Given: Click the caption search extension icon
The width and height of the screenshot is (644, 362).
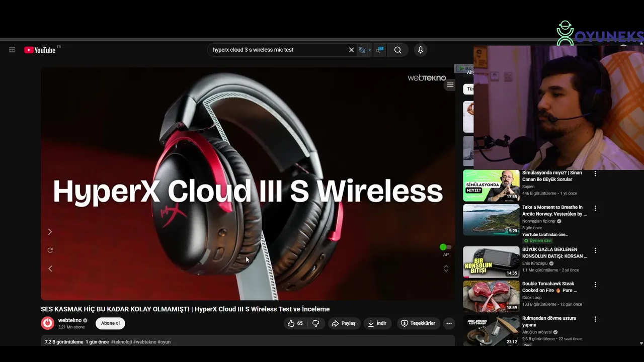Looking at the screenshot, I should point(380,50).
